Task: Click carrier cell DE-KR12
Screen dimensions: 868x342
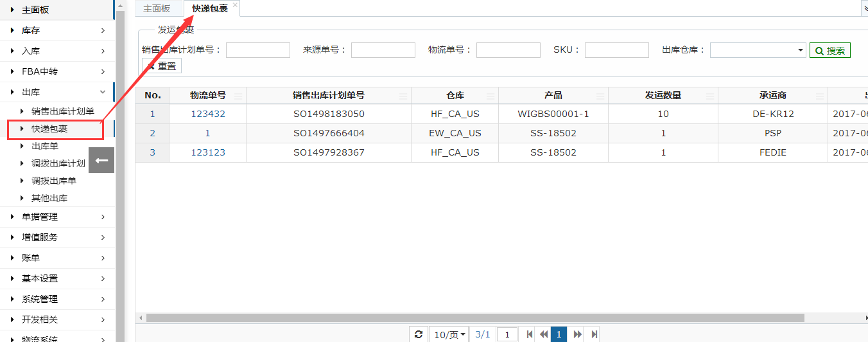Action: tap(773, 114)
